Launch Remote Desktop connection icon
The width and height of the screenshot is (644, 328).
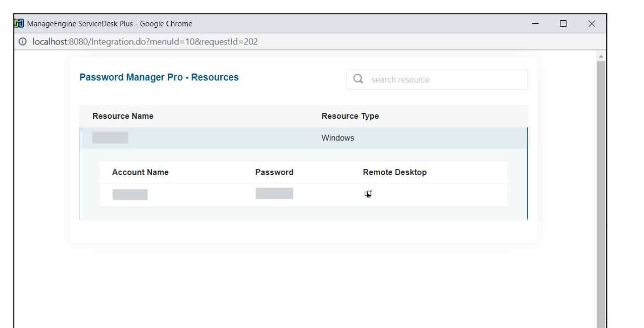tap(368, 194)
